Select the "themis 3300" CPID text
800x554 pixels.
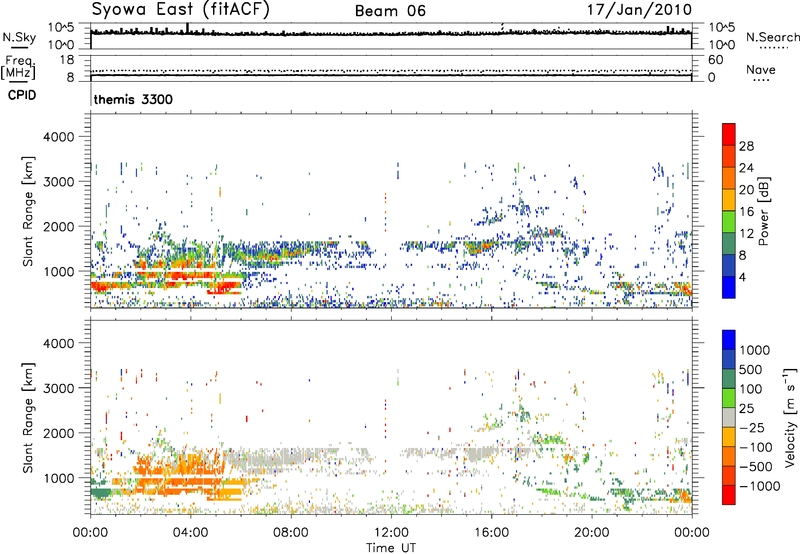coord(133,99)
